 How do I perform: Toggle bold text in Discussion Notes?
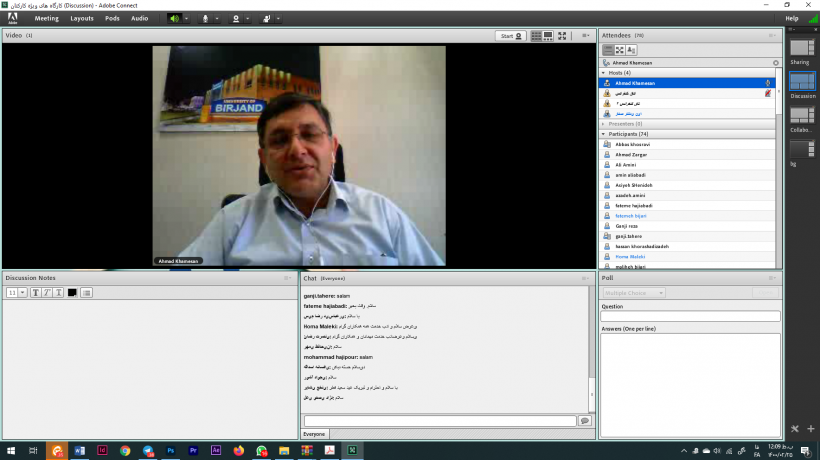pyautogui.click(x=36, y=293)
